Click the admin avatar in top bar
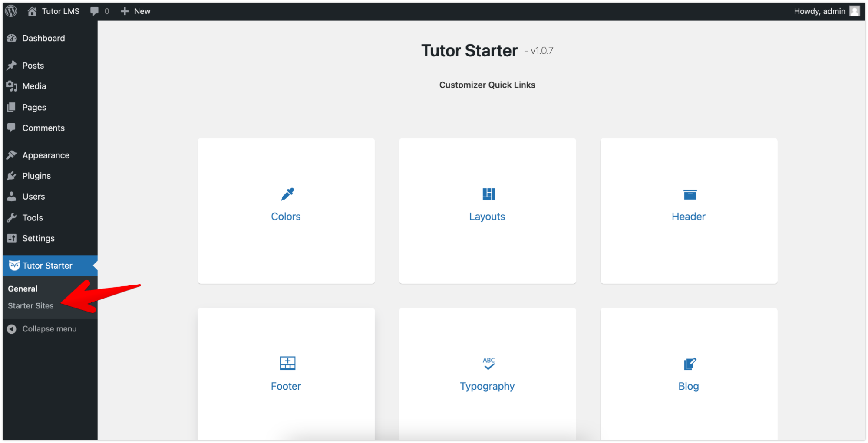Viewport: 868px width, 443px height. click(855, 11)
